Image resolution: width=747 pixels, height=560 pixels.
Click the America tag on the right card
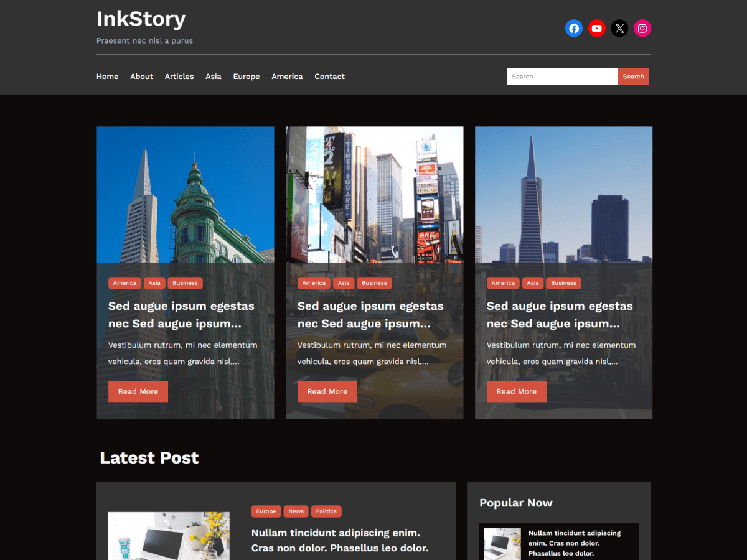pos(502,282)
